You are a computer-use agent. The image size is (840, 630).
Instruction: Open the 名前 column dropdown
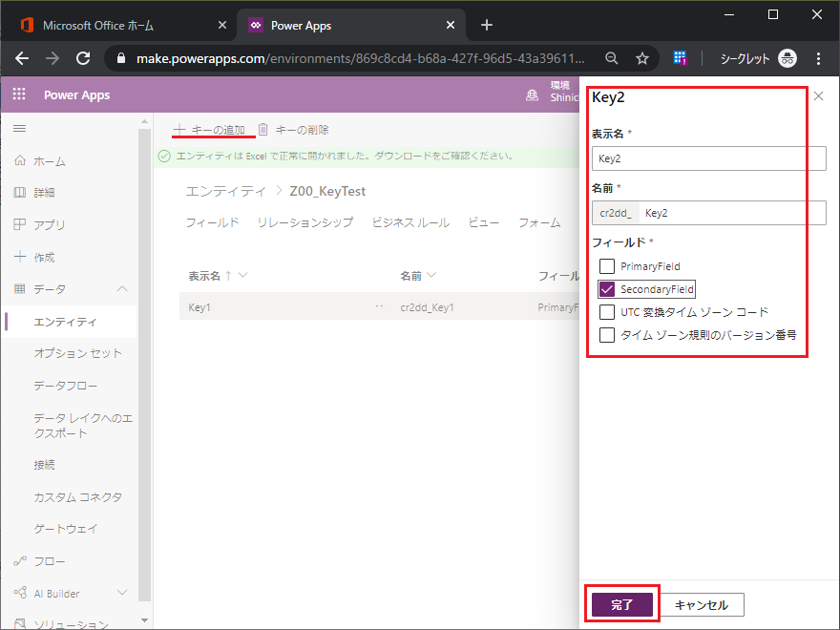(x=431, y=275)
